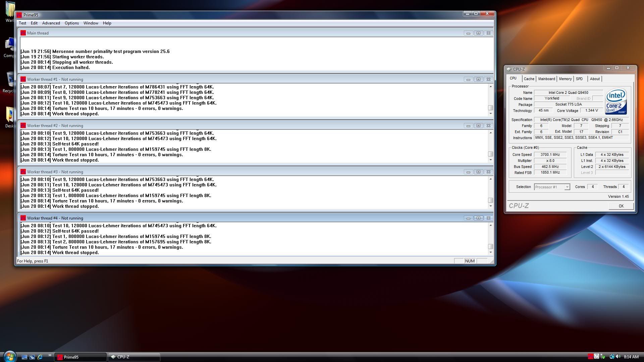Viewport: 644px width, 362px height.
Task: Close the Main thread child window
Action: pyautogui.click(x=488, y=33)
